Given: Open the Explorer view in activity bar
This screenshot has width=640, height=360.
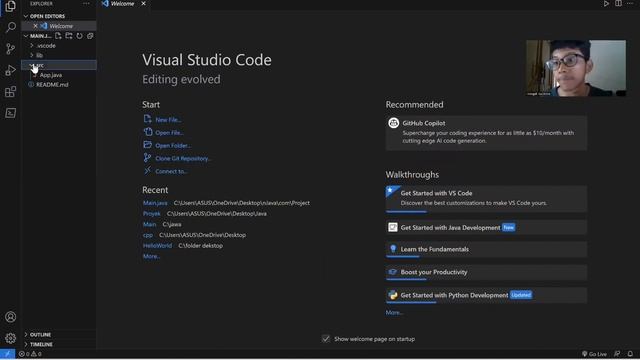Looking at the screenshot, I should tap(11, 6).
